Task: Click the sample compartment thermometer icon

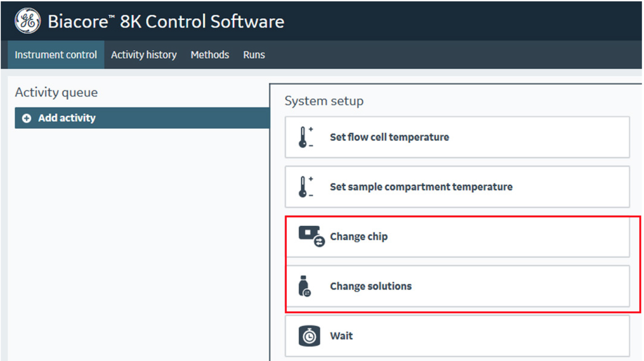Action: tap(305, 187)
